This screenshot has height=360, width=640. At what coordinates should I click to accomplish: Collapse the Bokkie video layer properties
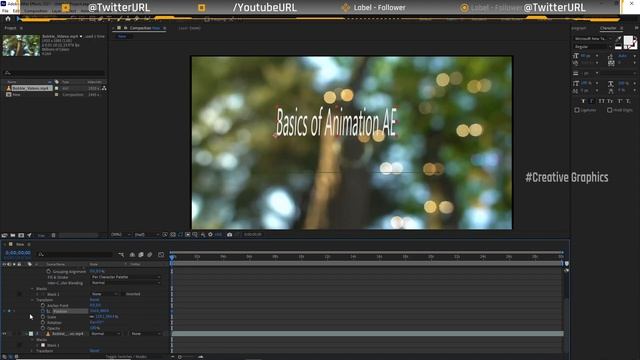point(27,334)
